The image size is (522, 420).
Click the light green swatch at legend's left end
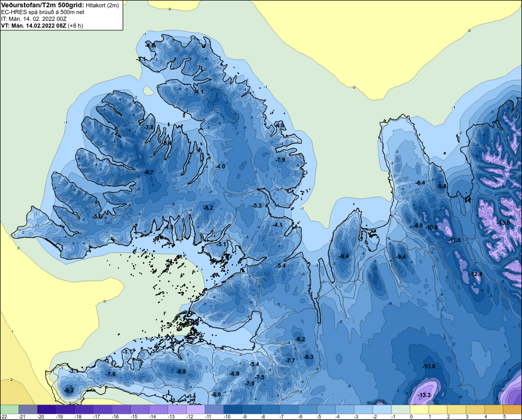click(9, 409)
